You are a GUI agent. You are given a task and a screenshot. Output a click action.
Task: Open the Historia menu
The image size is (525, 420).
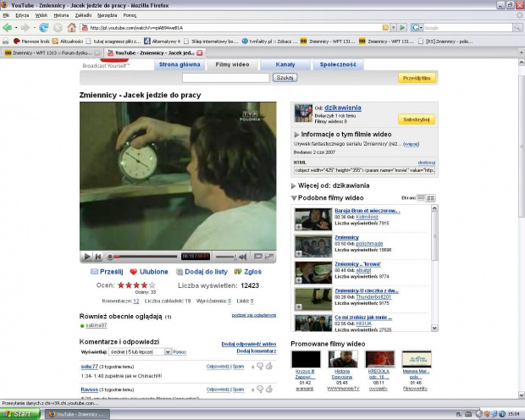pos(61,15)
